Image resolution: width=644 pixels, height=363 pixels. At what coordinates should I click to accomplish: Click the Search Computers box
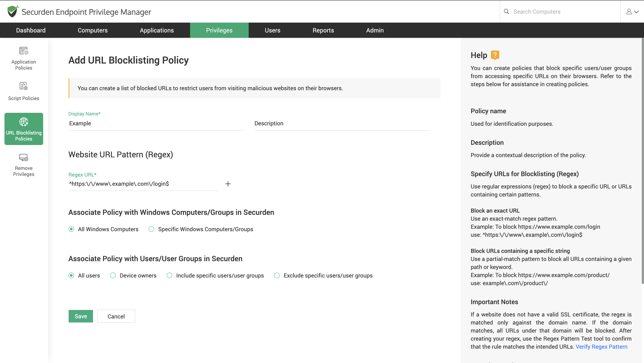560,11
